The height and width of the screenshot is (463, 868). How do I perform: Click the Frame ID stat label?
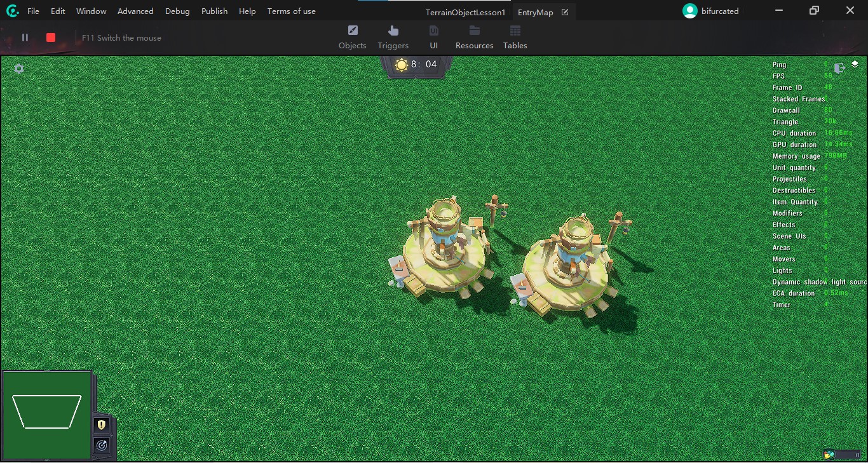pos(787,88)
